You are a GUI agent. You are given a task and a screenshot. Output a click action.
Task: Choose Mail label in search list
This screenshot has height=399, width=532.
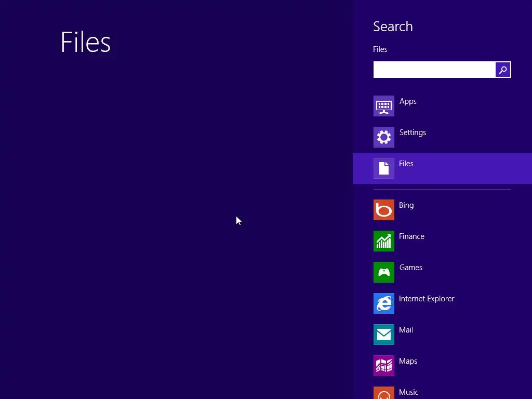pyautogui.click(x=406, y=330)
